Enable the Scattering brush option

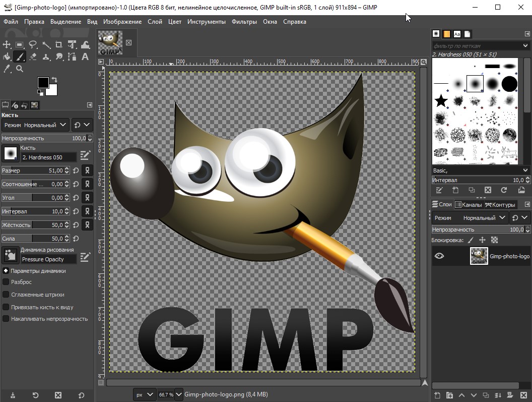[x=5, y=282]
